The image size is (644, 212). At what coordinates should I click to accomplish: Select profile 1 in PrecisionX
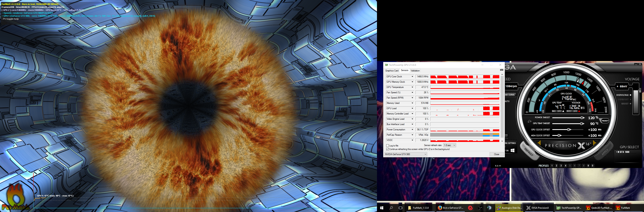[552, 165]
